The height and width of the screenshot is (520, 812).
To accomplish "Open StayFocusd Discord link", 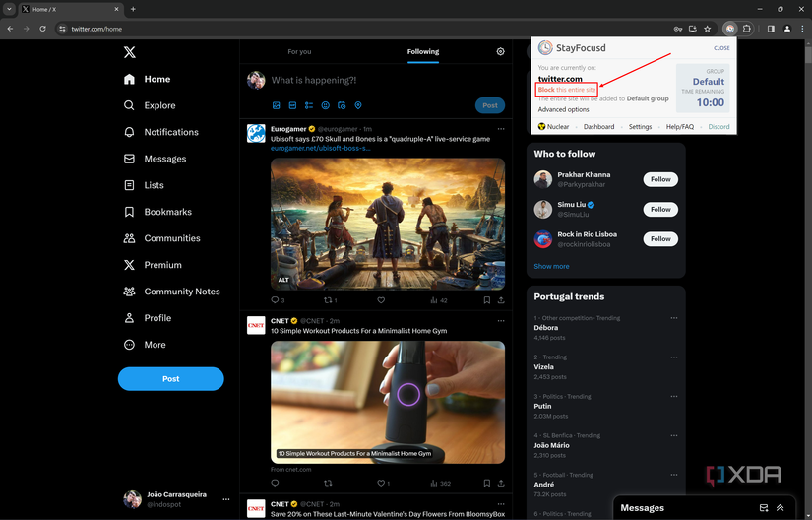I will pos(718,127).
